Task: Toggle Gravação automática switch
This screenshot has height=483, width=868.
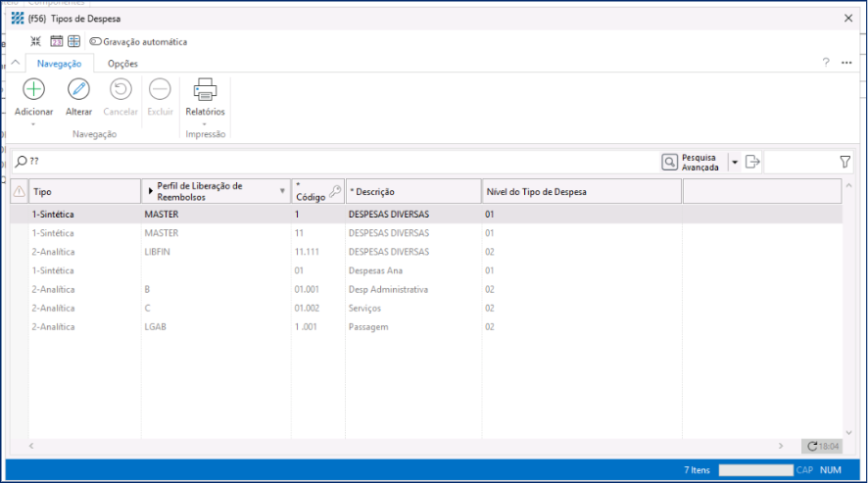Action: click(x=95, y=42)
